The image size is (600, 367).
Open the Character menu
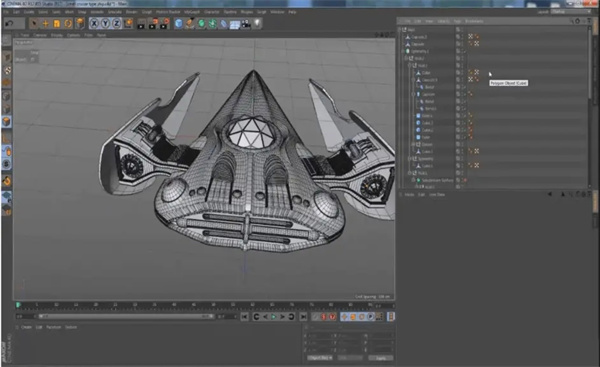coord(212,12)
